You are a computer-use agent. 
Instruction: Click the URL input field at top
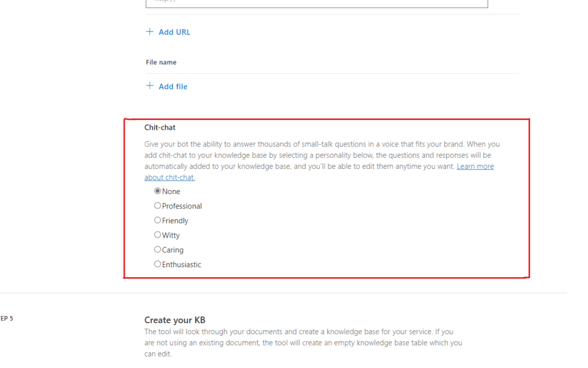pyautogui.click(x=316, y=3)
